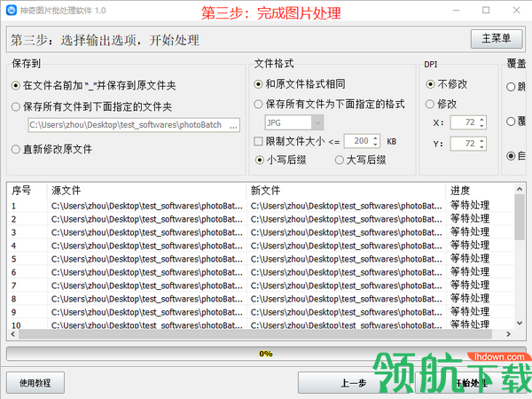This screenshot has height=399, width=532.
Task: Select file list row 9 new file path
Action: point(347,312)
